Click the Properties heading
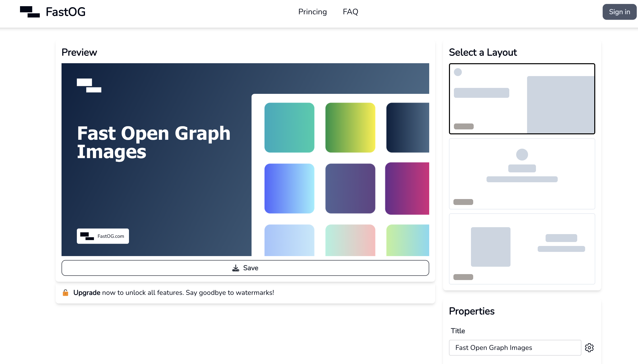This screenshot has height=364, width=638. (x=471, y=311)
